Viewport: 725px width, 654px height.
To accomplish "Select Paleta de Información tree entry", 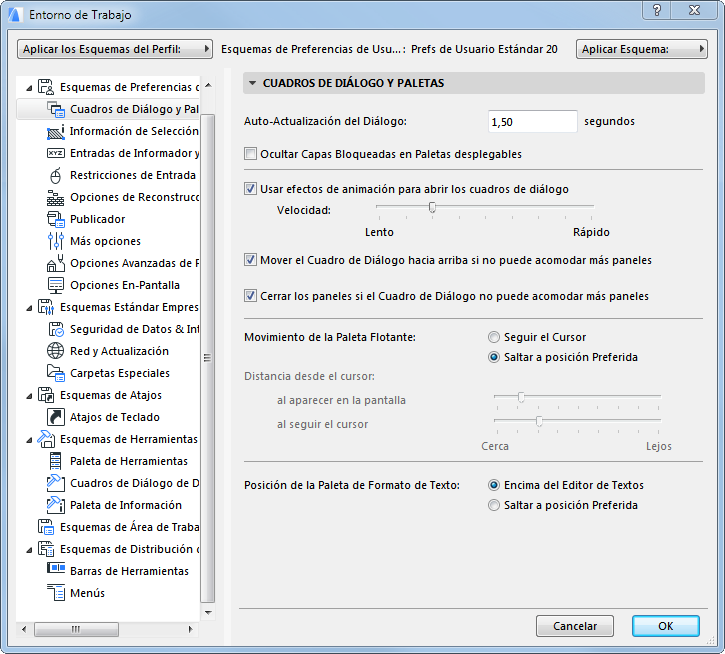I will pyautogui.click(x=126, y=505).
